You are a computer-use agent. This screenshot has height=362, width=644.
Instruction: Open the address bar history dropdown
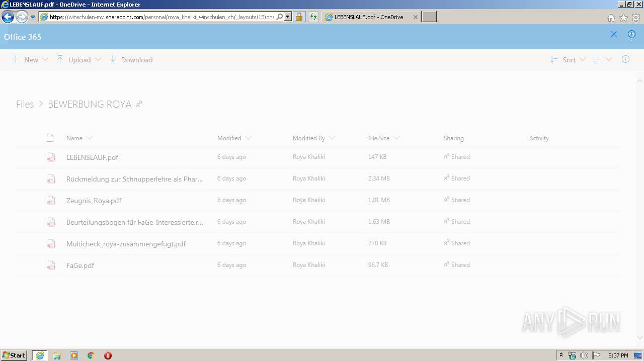click(288, 17)
